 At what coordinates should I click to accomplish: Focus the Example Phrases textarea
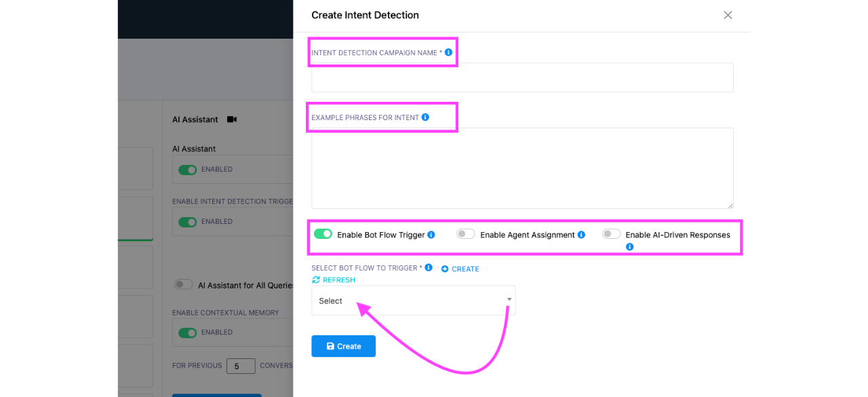pos(522,168)
